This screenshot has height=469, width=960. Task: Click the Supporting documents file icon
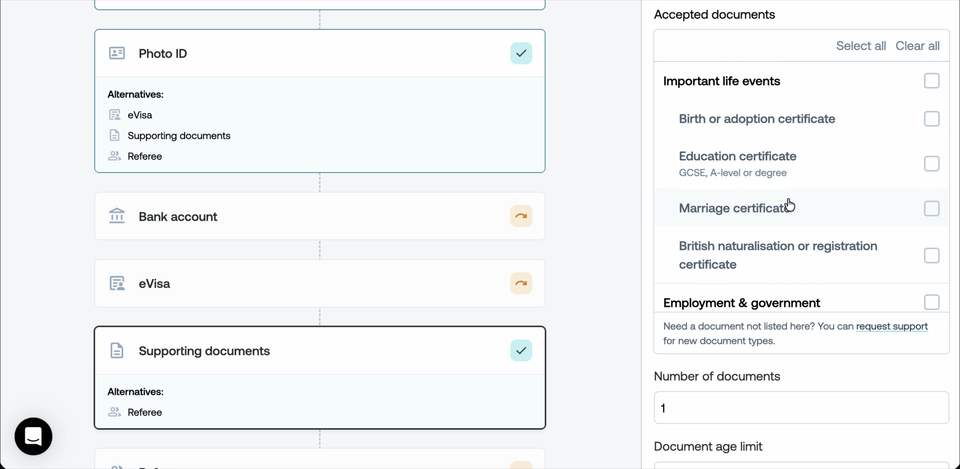pyautogui.click(x=117, y=351)
